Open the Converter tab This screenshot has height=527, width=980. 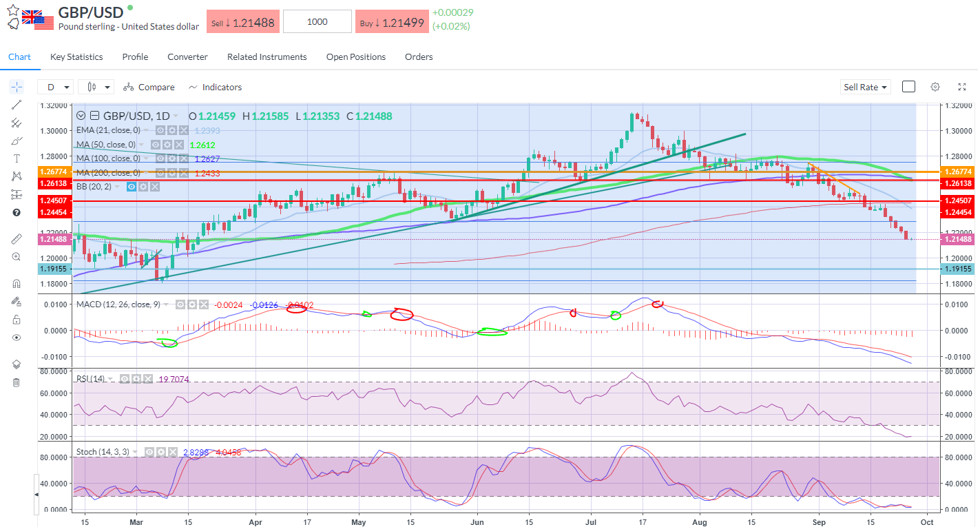tap(187, 56)
